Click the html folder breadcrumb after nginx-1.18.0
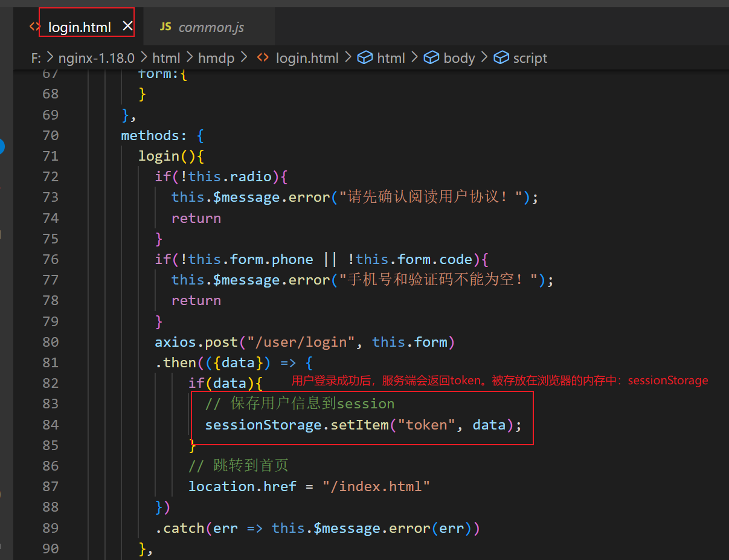The width and height of the screenshot is (729, 560). click(166, 58)
